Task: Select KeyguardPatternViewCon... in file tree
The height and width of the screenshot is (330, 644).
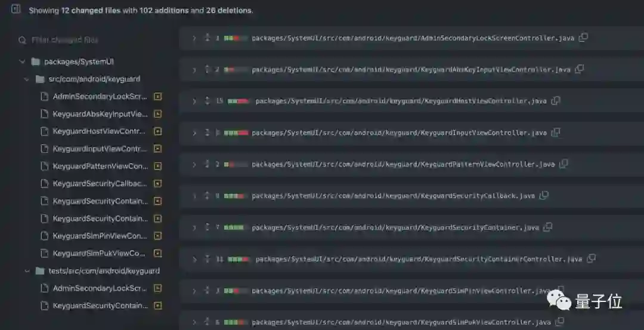Action: 100,166
